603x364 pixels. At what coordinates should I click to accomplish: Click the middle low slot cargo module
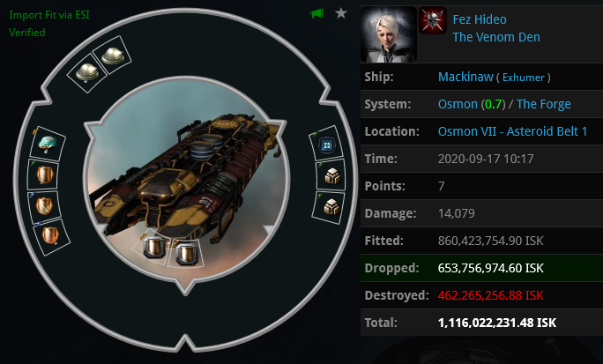[331, 176]
